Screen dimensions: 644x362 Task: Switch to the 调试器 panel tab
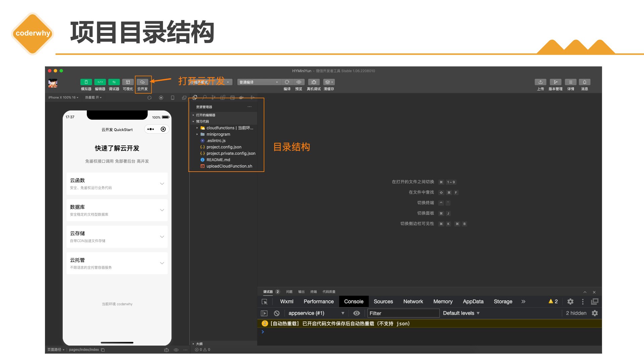(x=268, y=292)
